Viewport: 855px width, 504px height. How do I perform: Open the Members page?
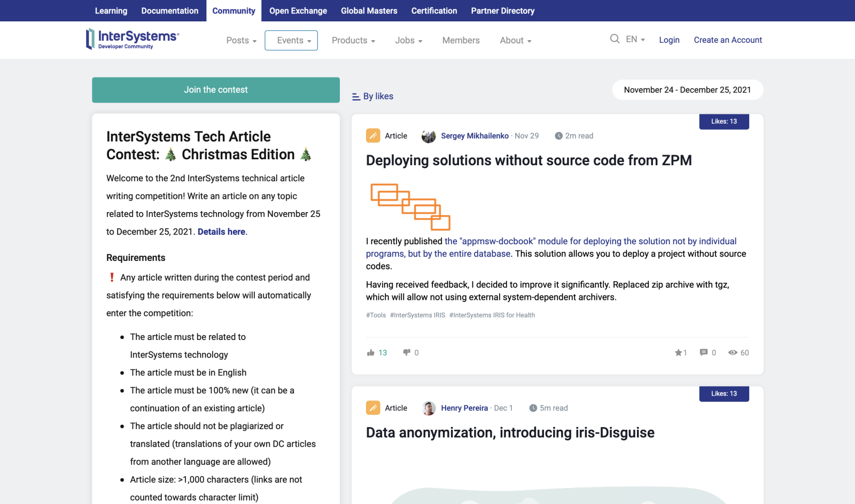tap(461, 41)
